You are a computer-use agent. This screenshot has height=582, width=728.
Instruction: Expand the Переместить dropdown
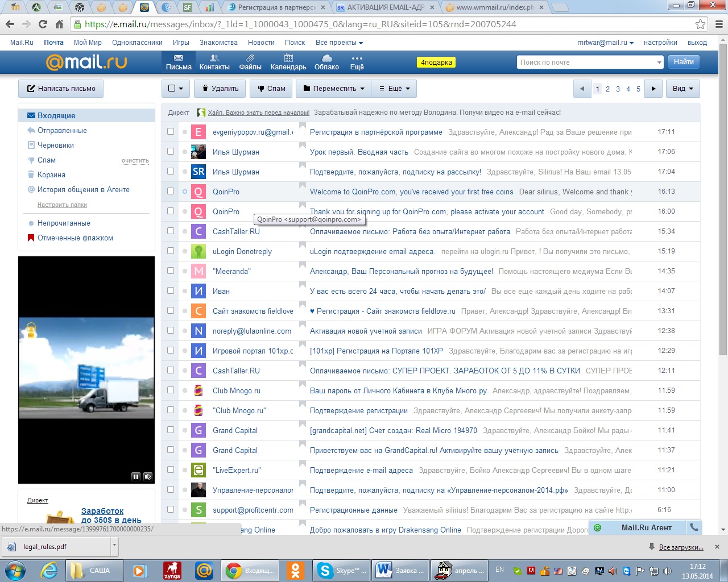334,89
